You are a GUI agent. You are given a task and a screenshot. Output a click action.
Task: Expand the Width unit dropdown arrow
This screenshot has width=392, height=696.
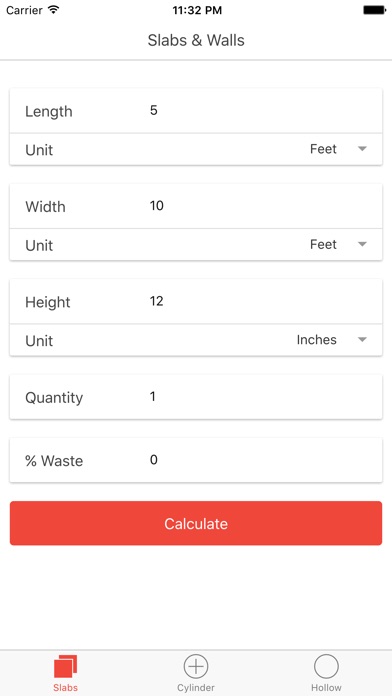362,245
